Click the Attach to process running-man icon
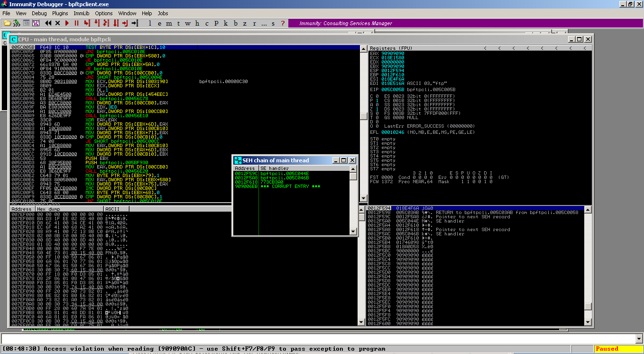644x354 pixels. click(17, 23)
